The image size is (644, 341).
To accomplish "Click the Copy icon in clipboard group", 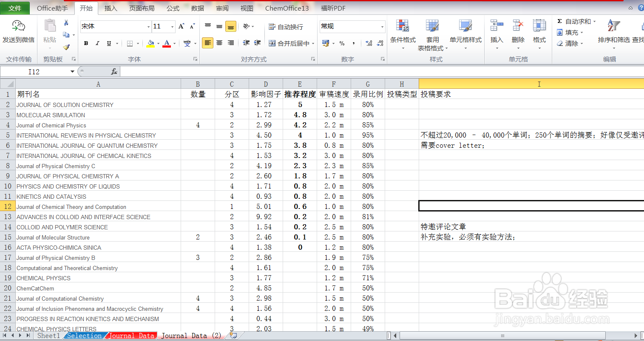I will [x=66, y=35].
